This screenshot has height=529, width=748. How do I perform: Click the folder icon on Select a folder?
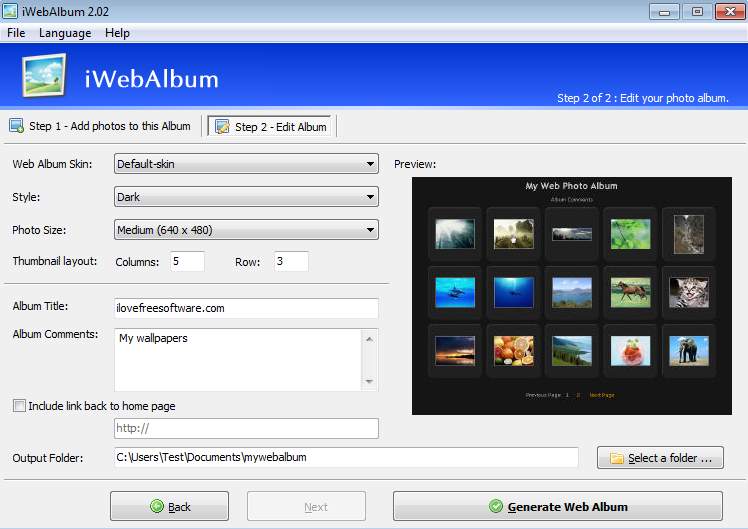(x=616, y=458)
